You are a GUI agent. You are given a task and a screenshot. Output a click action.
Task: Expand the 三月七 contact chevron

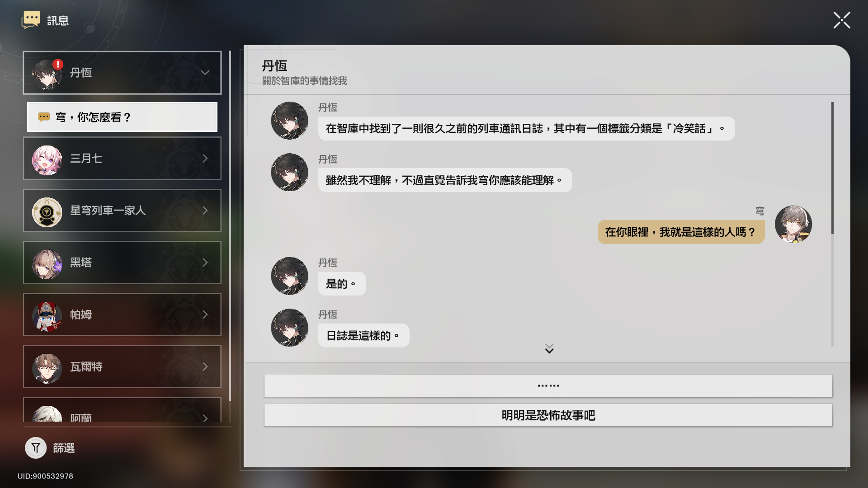click(x=205, y=159)
